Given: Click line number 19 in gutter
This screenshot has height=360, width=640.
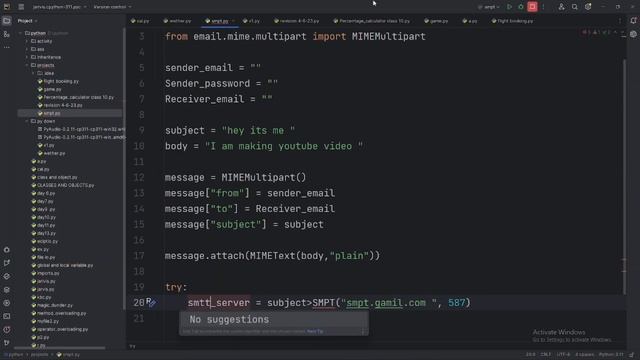Looking at the screenshot, I should pyautogui.click(x=139, y=287).
